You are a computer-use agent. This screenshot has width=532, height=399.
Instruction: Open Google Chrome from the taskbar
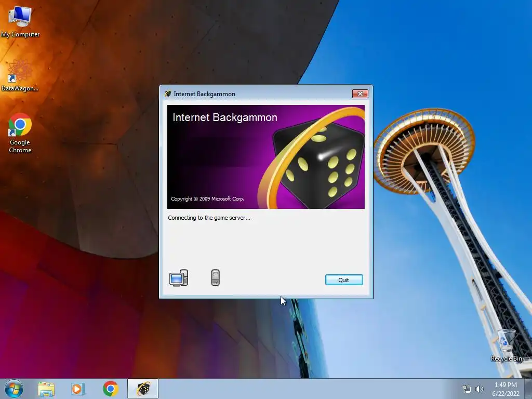click(x=110, y=389)
